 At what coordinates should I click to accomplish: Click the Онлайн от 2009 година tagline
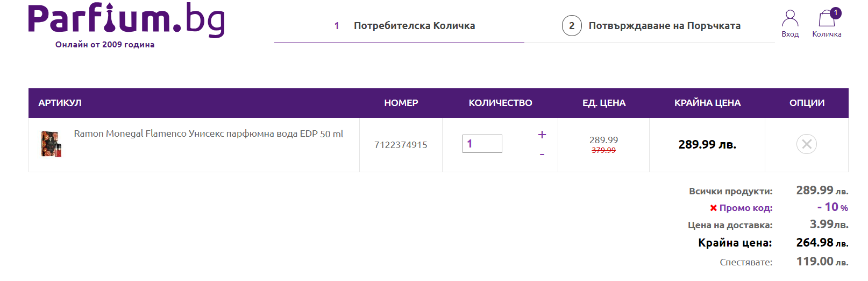[x=105, y=45]
